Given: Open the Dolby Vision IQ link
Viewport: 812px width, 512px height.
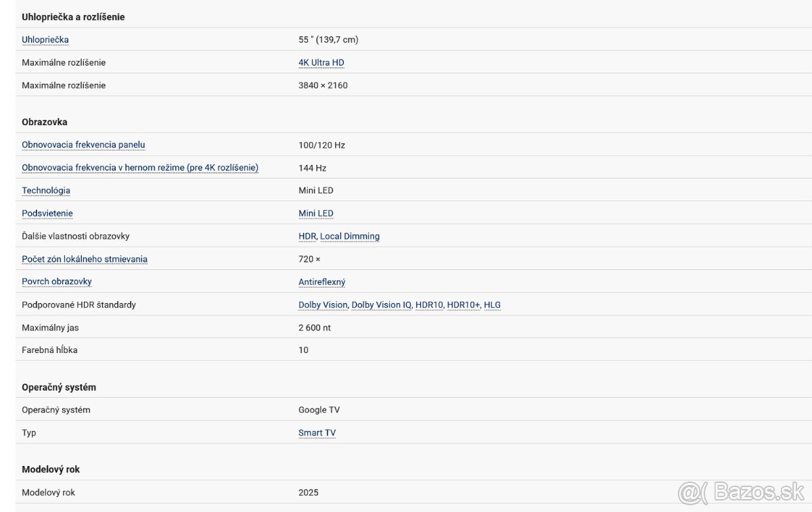Looking at the screenshot, I should [382, 305].
